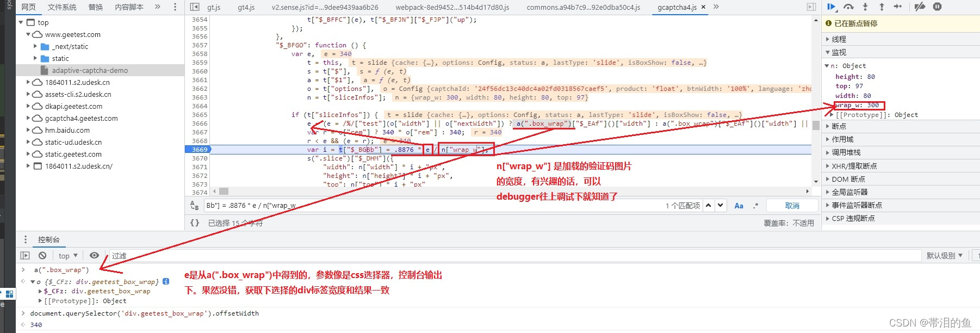The width and height of the screenshot is (980, 333).
Task: Collapse the www.geetest.com domain node
Action: click(x=28, y=34)
